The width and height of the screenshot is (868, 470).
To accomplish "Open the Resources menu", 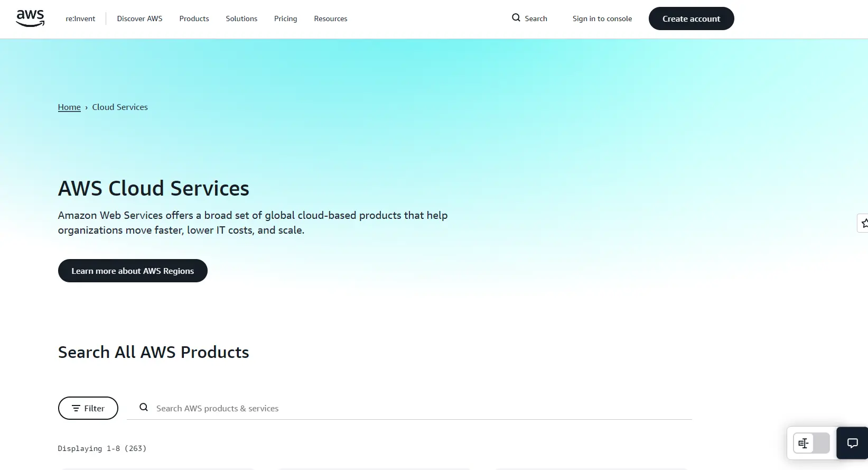I will pos(331,19).
